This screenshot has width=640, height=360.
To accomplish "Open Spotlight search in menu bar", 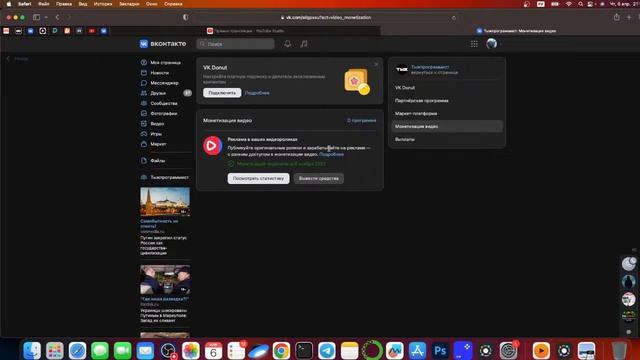I will pos(580,4).
